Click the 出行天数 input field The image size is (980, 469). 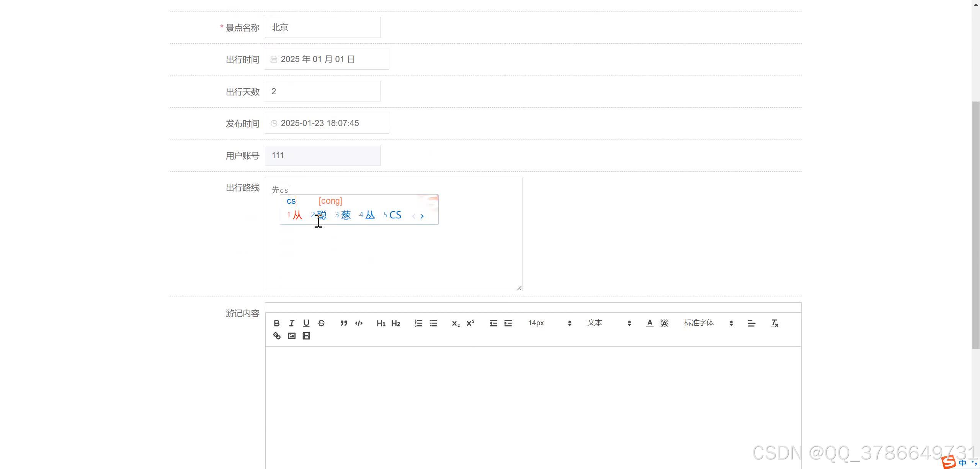[323, 91]
